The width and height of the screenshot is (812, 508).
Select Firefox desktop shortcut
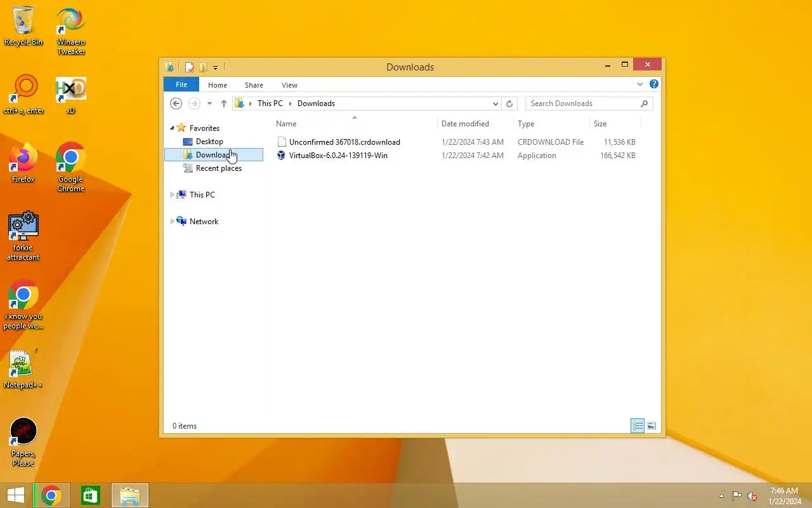23,163
